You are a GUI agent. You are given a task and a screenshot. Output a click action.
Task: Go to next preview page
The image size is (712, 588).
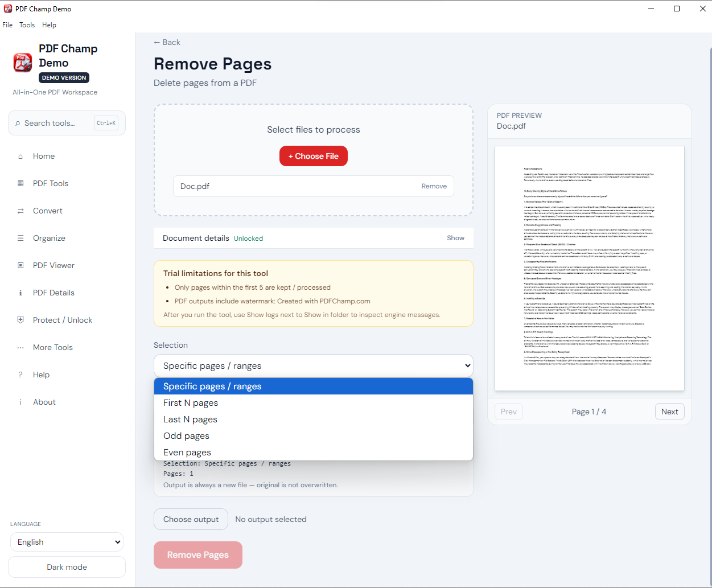pyautogui.click(x=670, y=412)
